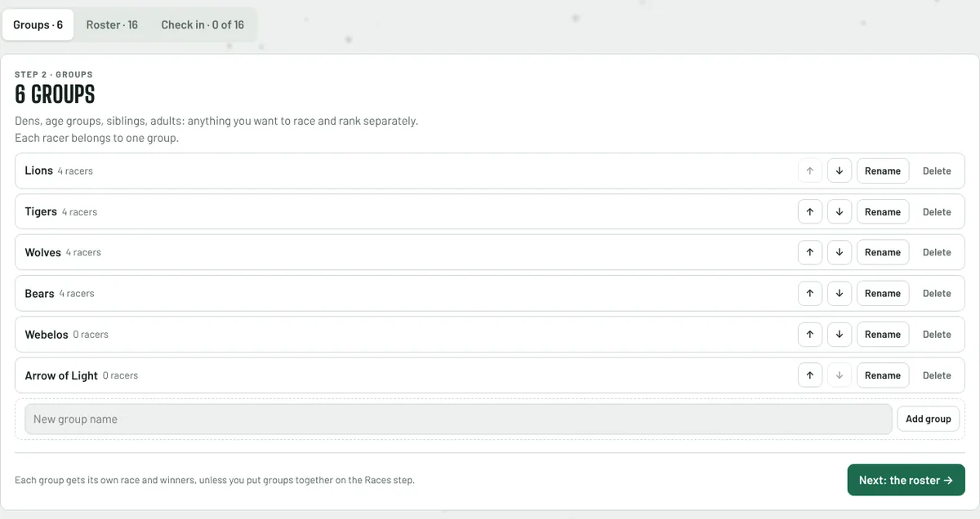Image resolution: width=980 pixels, height=519 pixels.
Task: Rename the Arrow of Light group
Action: (x=883, y=375)
